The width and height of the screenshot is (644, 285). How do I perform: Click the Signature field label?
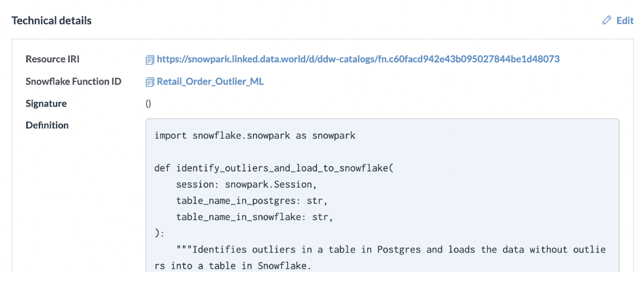coord(46,103)
